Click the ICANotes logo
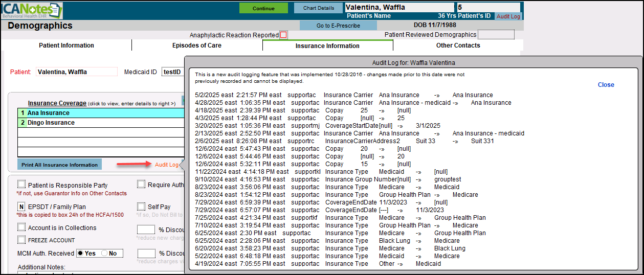This screenshot has height=275, width=644. click(32, 10)
